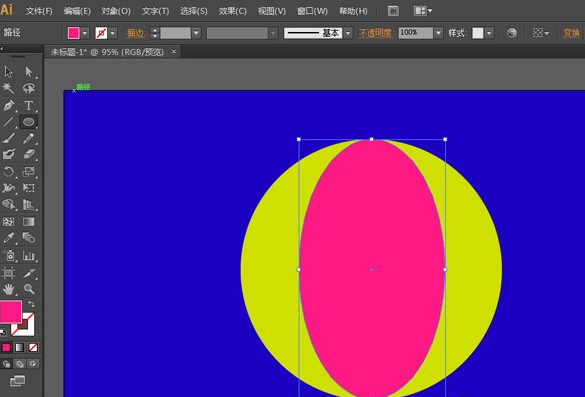Set paint mode to None
Viewport: 585px width, 397px height.
[x=33, y=347]
